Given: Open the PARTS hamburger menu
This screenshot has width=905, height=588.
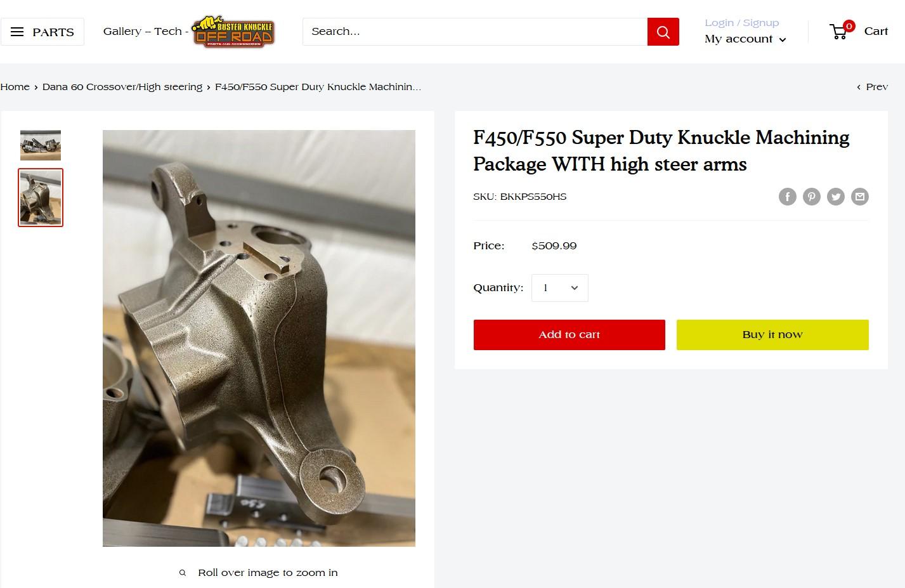Looking at the screenshot, I should coord(42,32).
